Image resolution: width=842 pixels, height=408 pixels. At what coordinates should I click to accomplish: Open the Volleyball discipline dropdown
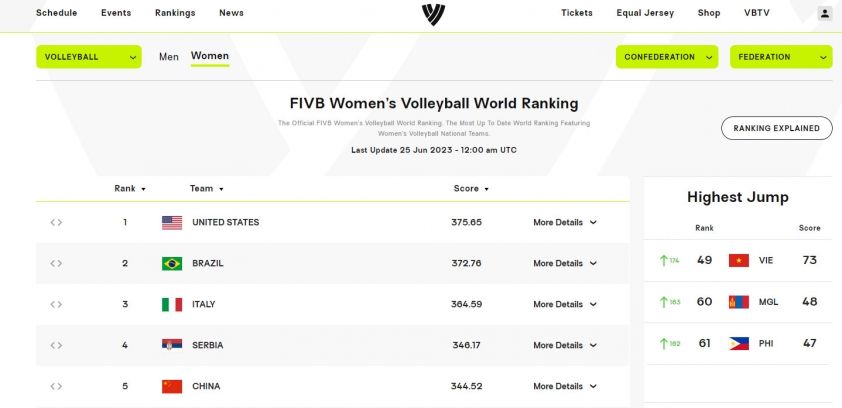pos(89,57)
